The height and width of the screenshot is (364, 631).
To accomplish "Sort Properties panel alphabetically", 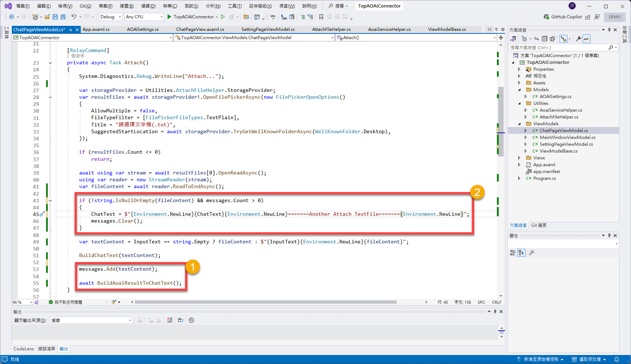I will 521,253.
